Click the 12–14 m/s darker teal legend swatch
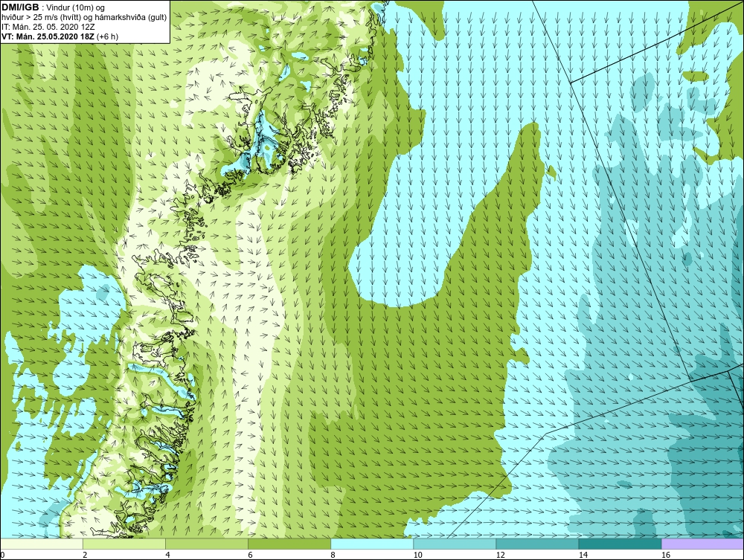This screenshot has width=744, height=560. (x=537, y=544)
